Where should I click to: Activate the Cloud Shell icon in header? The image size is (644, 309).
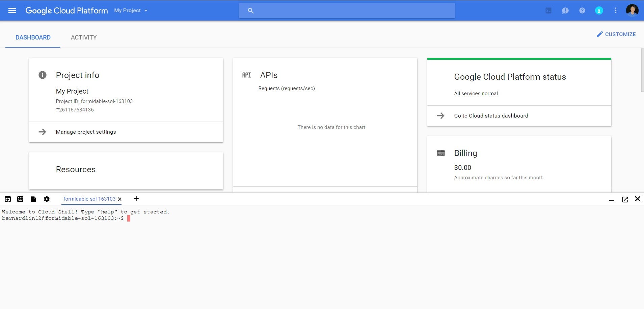tap(548, 10)
